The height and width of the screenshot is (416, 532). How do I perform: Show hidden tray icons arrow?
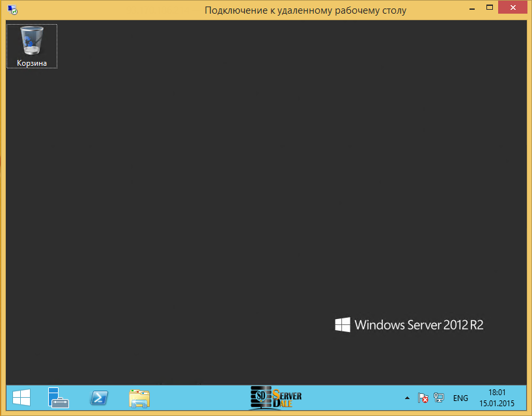407,398
